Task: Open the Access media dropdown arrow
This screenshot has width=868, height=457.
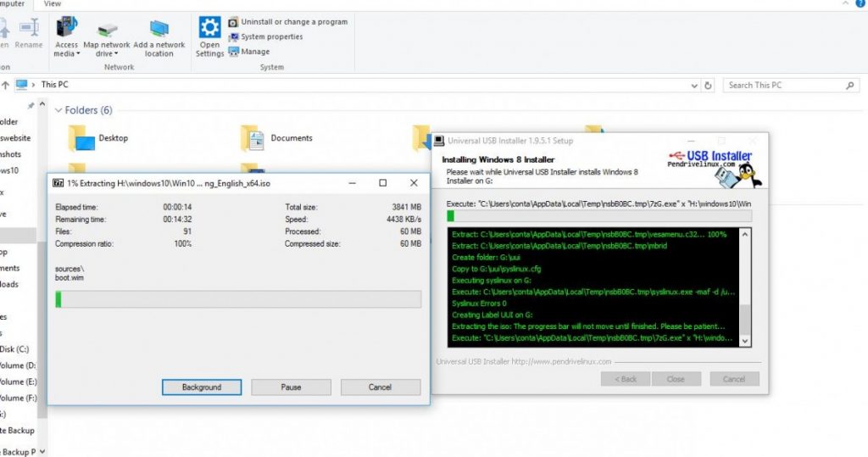Action: pyautogui.click(x=78, y=54)
